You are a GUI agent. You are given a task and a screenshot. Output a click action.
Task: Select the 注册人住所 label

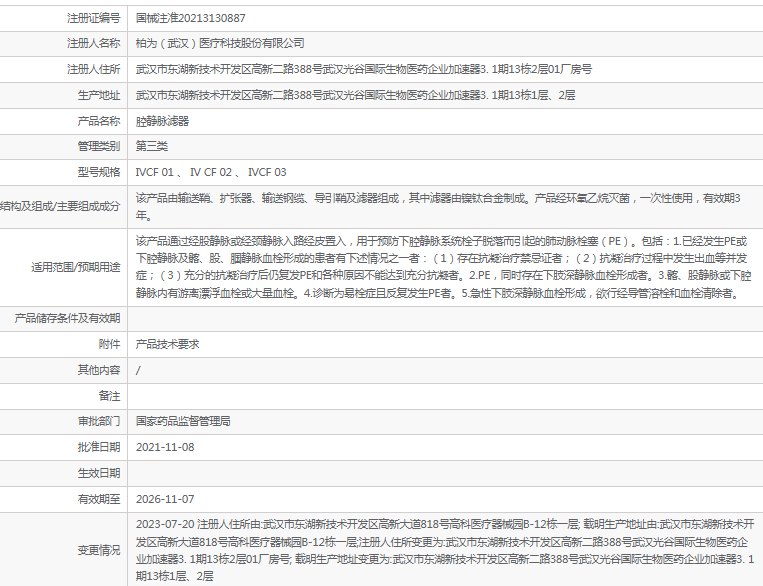pos(93,69)
